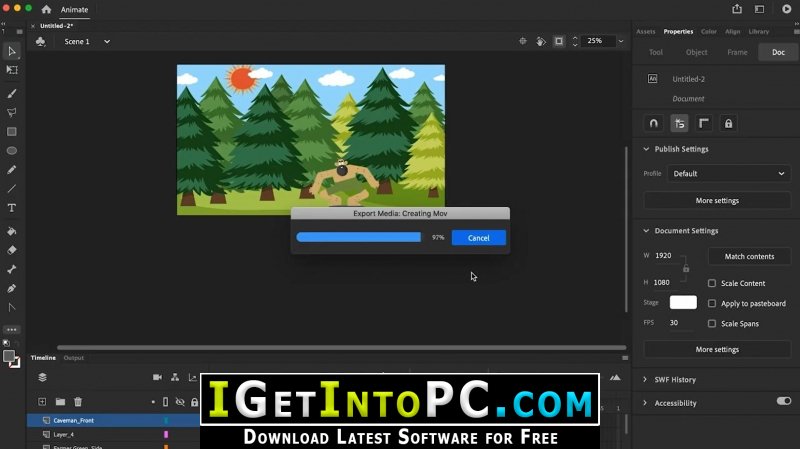Create a new layer folder
800x449 pixels.
(60, 402)
